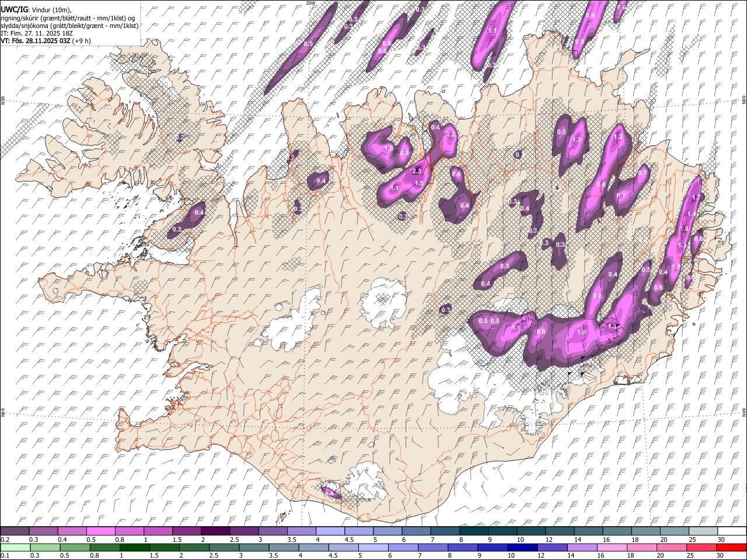Click the 'IT: Fim. 27. 11. 2025 18Z' line
The width and height of the screenshot is (747, 560).
tap(37, 33)
